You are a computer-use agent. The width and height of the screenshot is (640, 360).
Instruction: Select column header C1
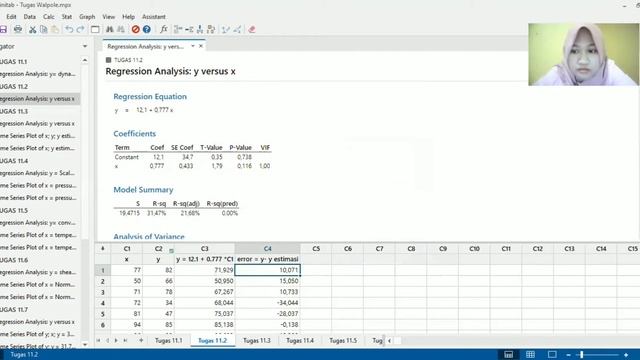(x=127, y=248)
